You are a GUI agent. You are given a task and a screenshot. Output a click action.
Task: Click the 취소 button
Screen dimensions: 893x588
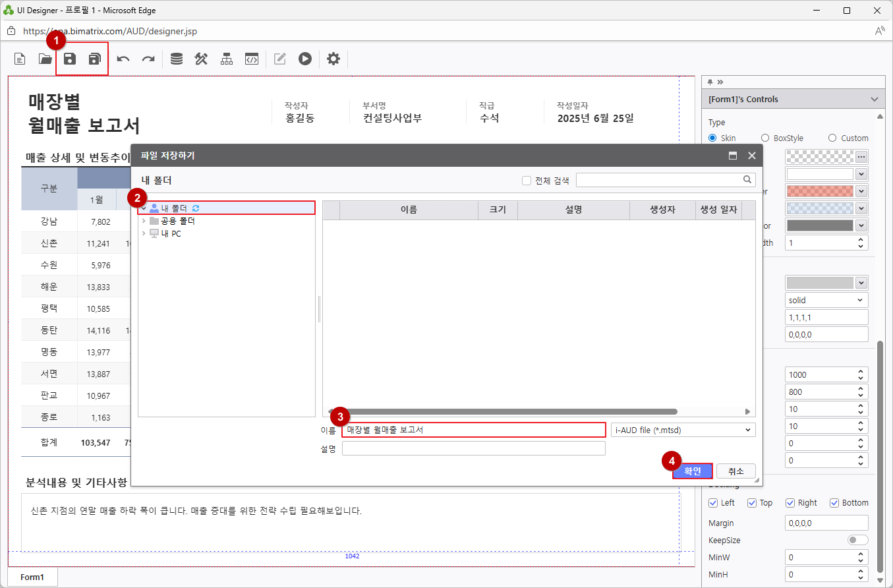(735, 471)
